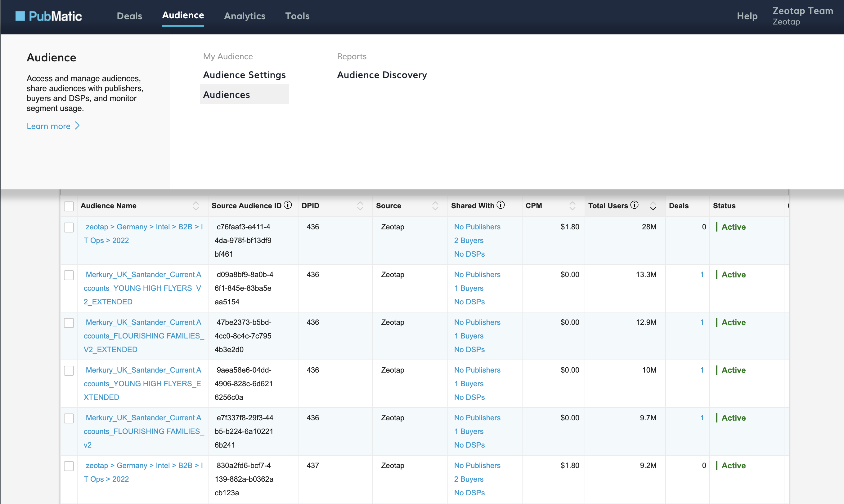Check the first zeotap Germany Intel row
The image size is (844, 504).
(x=69, y=227)
